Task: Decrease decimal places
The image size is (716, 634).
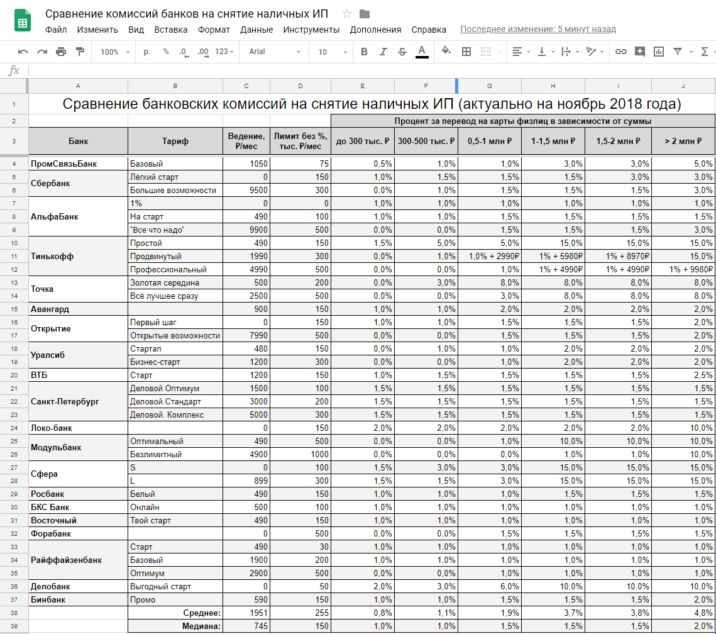Action: point(184,52)
